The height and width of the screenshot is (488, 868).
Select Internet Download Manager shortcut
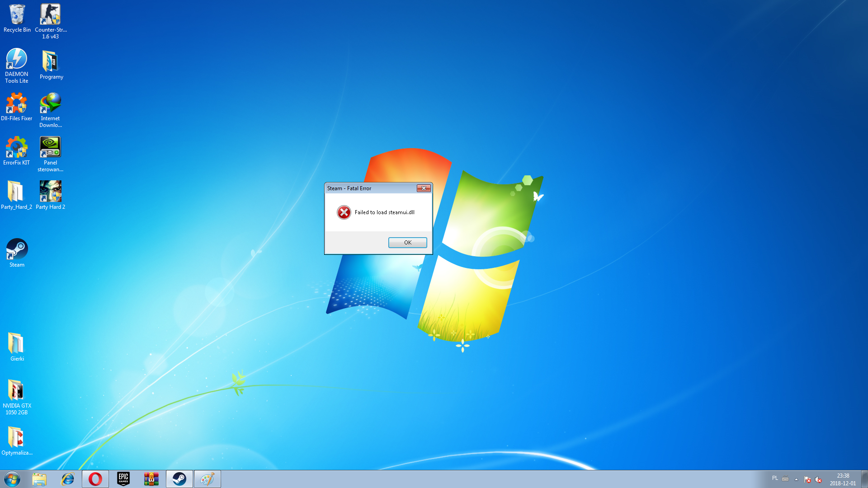(50, 104)
